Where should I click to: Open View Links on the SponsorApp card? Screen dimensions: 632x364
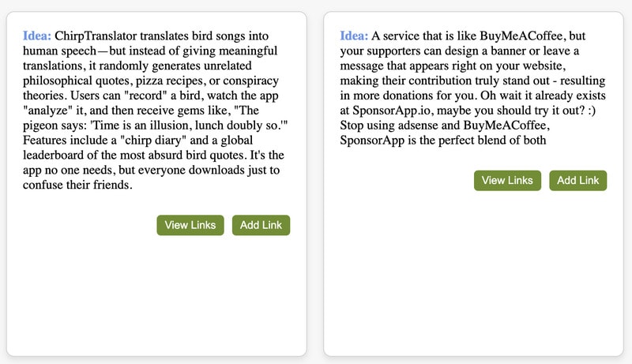pyautogui.click(x=507, y=181)
